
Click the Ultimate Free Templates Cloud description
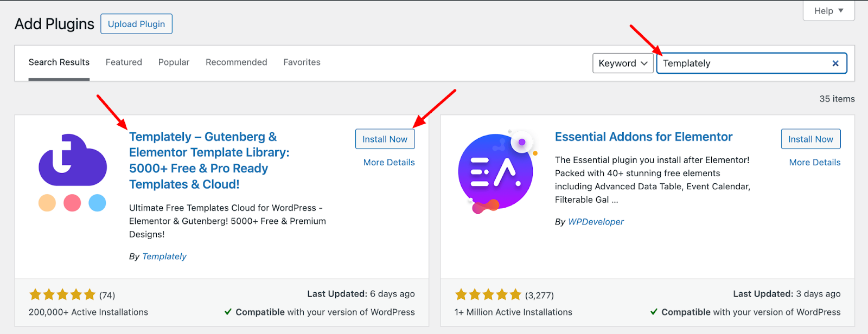tap(227, 221)
